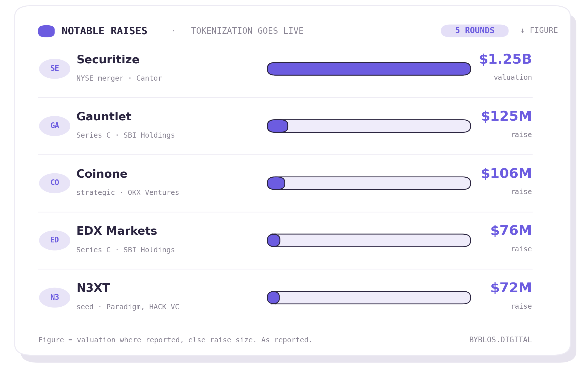Viewport: 588px width, 372px height.
Task: Select the EDX Markets progress bar
Action: click(369, 240)
